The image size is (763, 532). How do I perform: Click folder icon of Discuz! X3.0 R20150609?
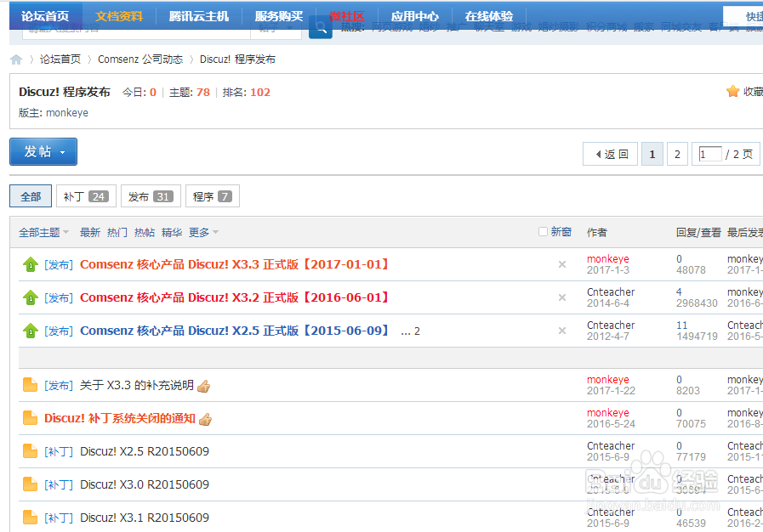point(30,484)
